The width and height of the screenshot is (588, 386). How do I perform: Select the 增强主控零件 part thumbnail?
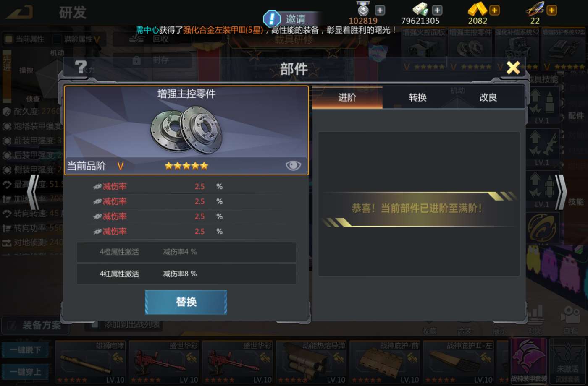coord(471,47)
